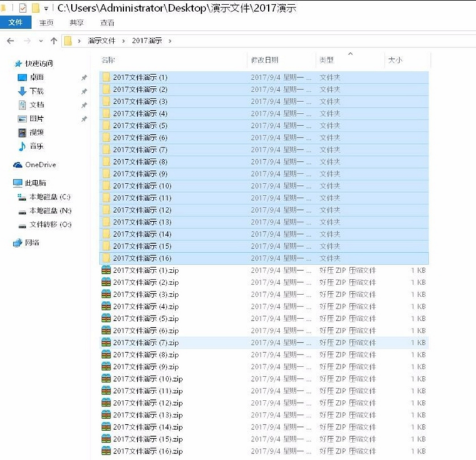Click folder icon of 2017文件演示 (5)

pos(106,125)
